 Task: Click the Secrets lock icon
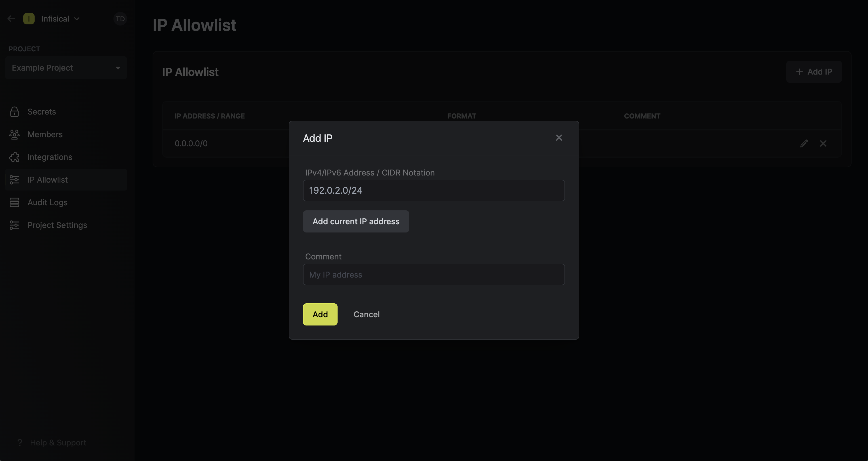[x=14, y=112]
